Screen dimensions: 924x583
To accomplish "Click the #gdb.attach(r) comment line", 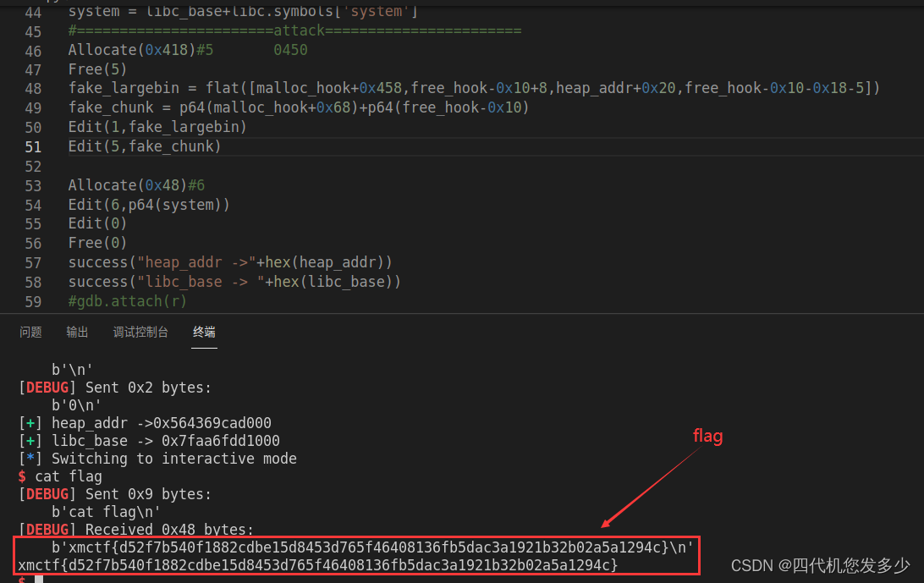I will point(127,302).
